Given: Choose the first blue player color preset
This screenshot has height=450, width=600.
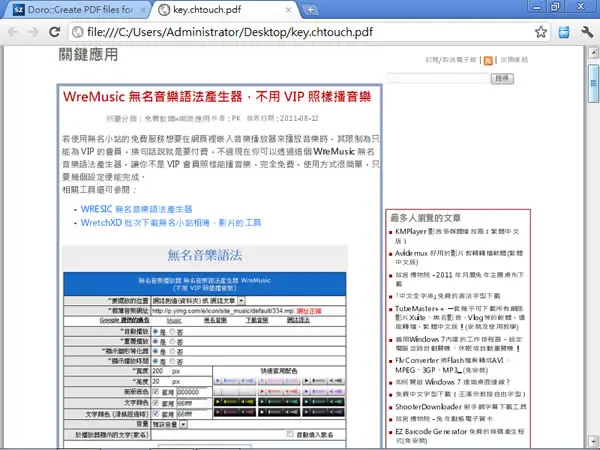Looking at the screenshot, I should [x=235, y=381].
